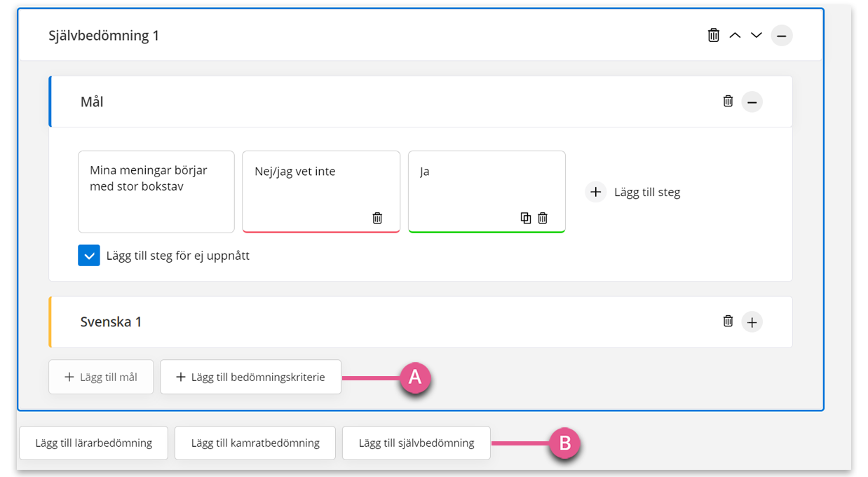Delete the Mål criterion using its trash icon
868x477 pixels.
click(728, 101)
